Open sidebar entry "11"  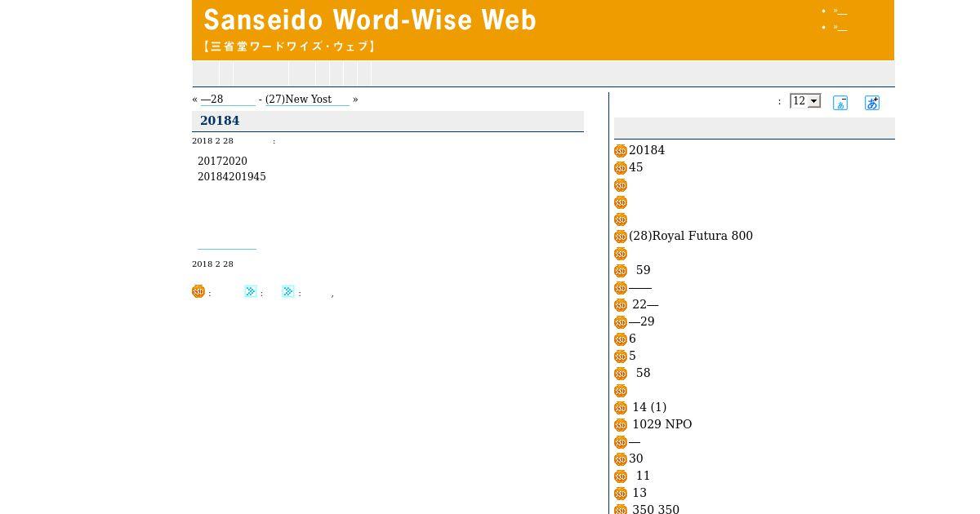pyautogui.click(x=643, y=476)
